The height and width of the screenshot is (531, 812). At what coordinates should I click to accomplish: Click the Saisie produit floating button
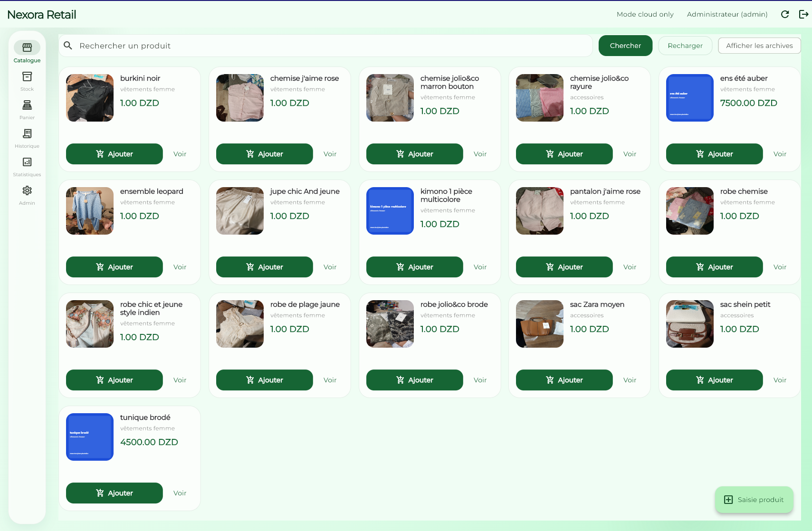coord(754,500)
